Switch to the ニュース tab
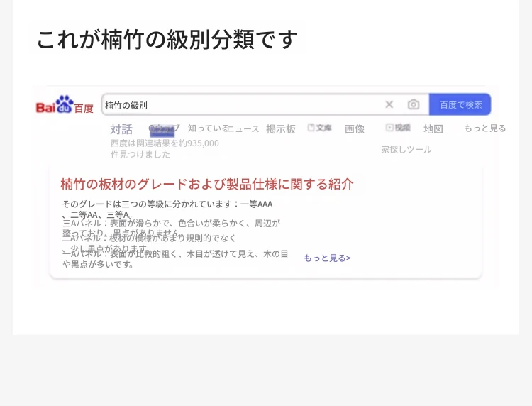Image resolution: width=532 pixels, height=406 pixels. [x=245, y=129]
